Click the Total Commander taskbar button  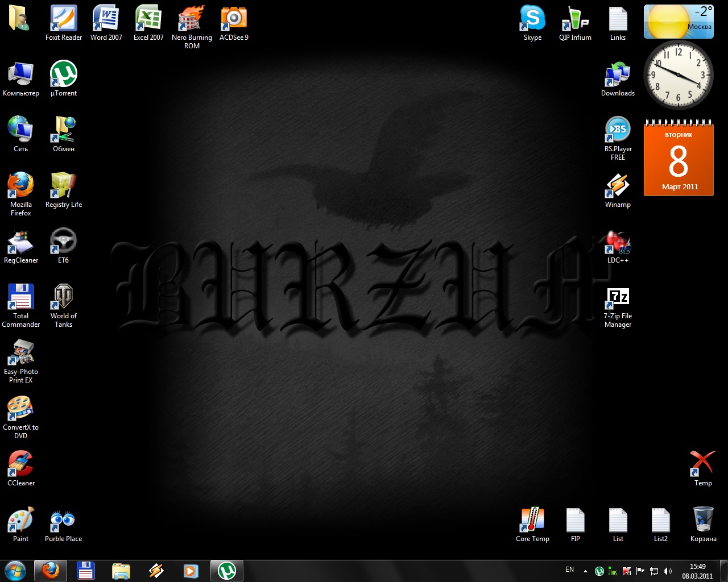[86, 571]
